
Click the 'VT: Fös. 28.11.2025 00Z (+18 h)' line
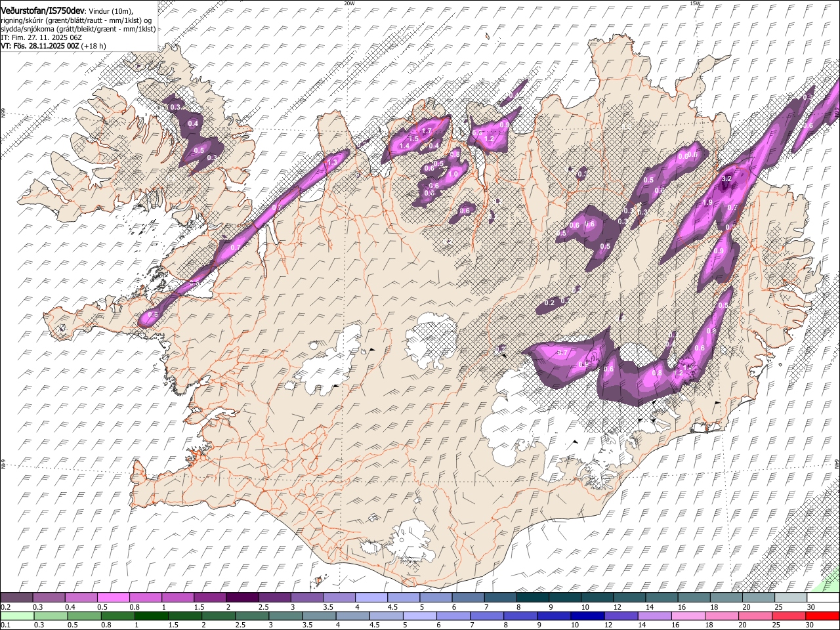click(53, 46)
